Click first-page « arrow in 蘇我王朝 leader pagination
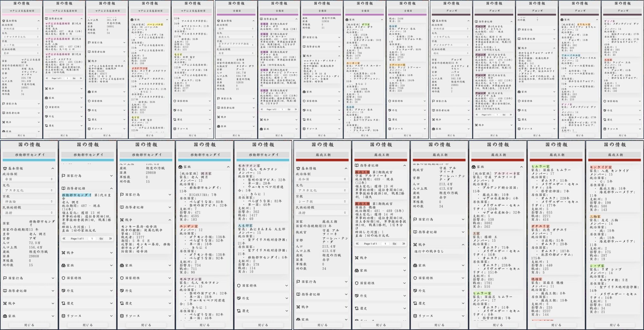This screenshot has height=330, width=644. pyautogui.click(x=357, y=244)
